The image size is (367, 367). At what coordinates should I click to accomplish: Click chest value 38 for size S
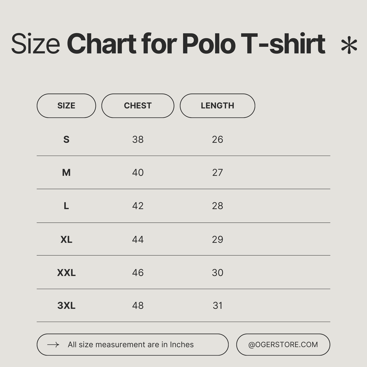[x=138, y=139]
